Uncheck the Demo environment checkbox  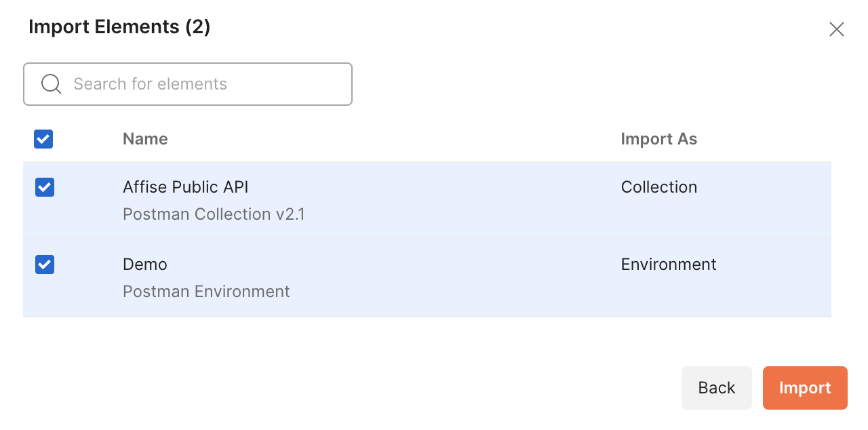click(x=45, y=265)
